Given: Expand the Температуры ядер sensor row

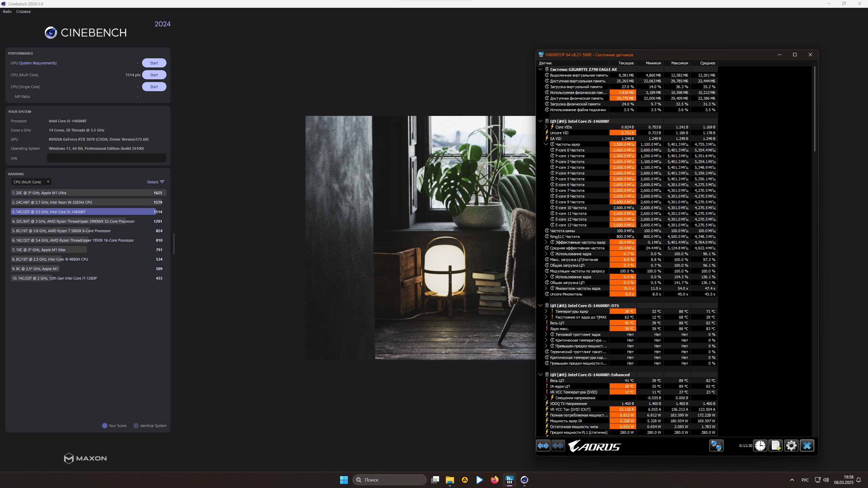Looking at the screenshot, I should 546,311.
